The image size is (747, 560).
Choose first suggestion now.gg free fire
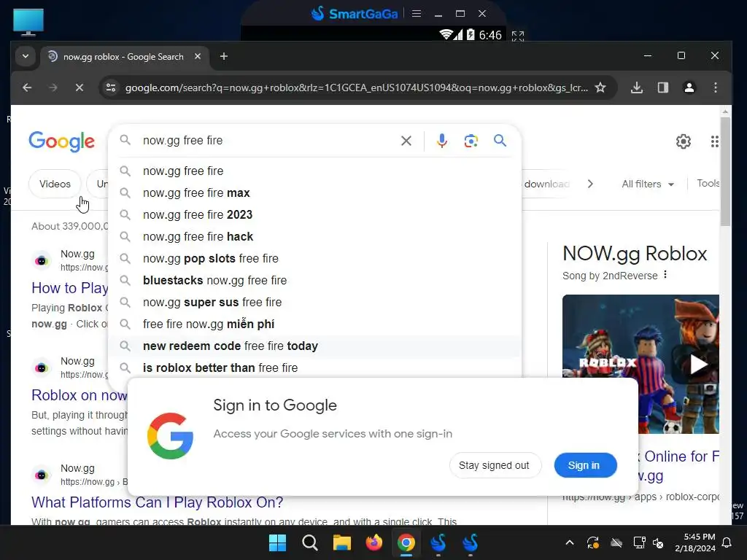(x=314, y=171)
